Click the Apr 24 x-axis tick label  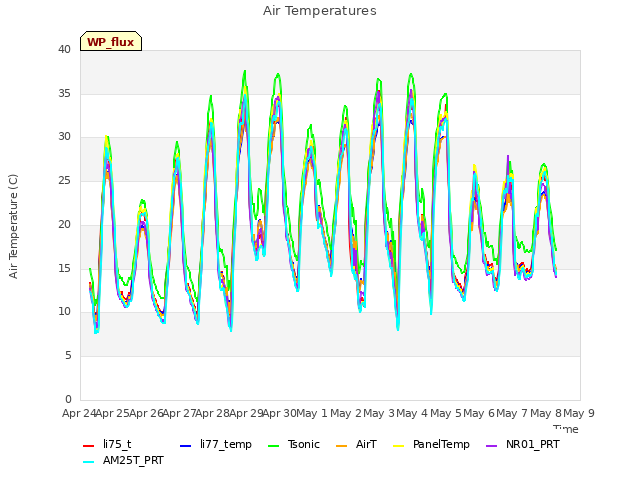click(x=79, y=413)
